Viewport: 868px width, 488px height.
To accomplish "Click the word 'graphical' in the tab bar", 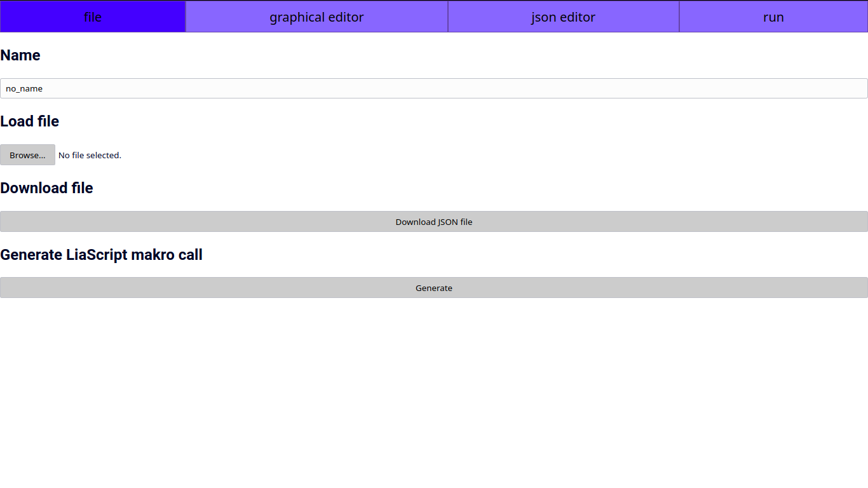I will click(x=297, y=17).
